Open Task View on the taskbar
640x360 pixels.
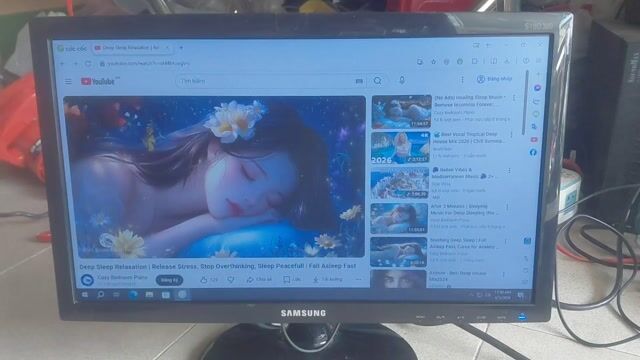[x=116, y=294]
